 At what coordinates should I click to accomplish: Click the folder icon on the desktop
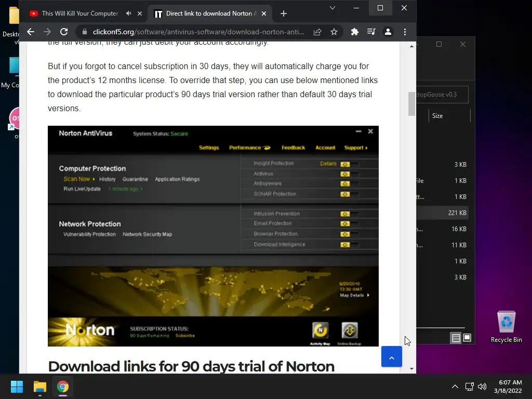pos(14,16)
